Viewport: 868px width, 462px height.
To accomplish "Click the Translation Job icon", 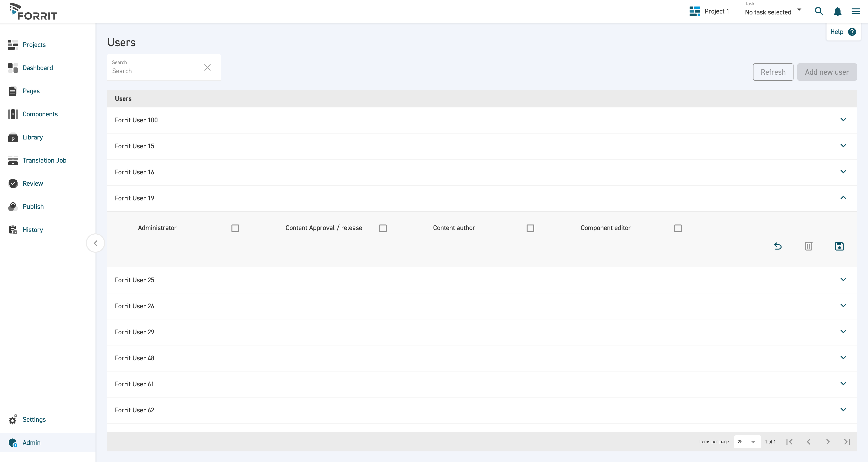I will pos(13,160).
